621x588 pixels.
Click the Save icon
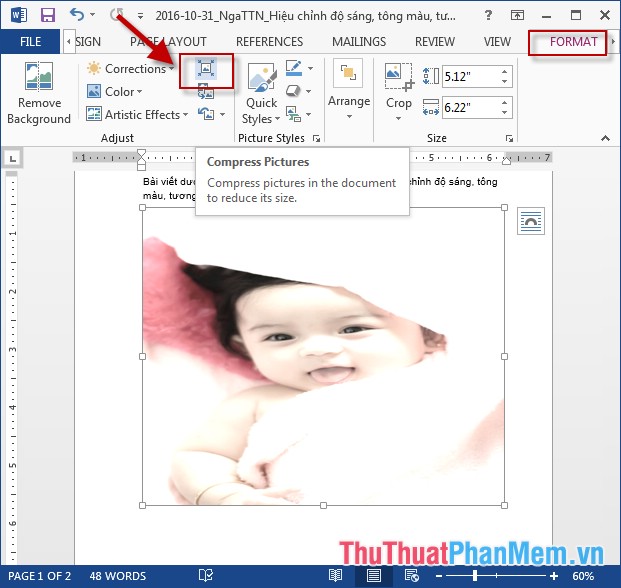click(x=48, y=15)
